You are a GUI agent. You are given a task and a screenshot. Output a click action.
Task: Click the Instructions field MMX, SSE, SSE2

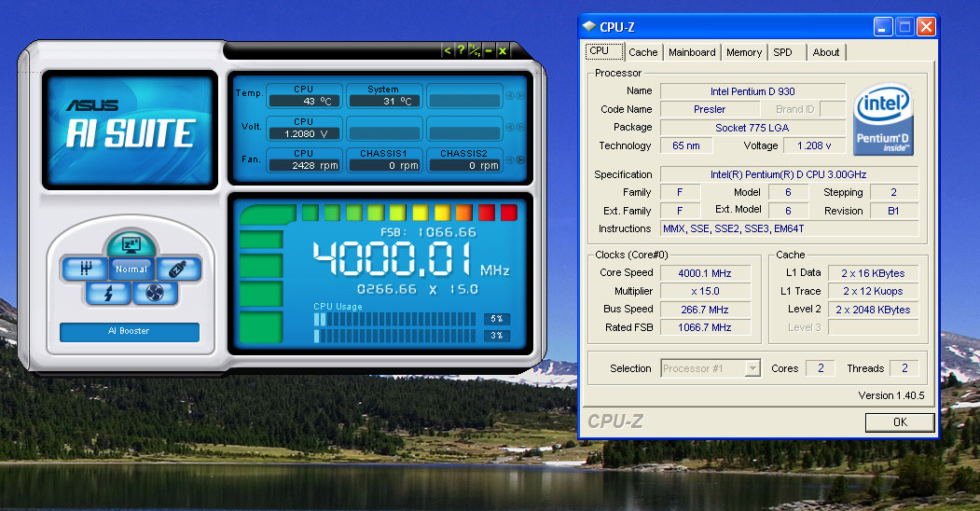790,228
